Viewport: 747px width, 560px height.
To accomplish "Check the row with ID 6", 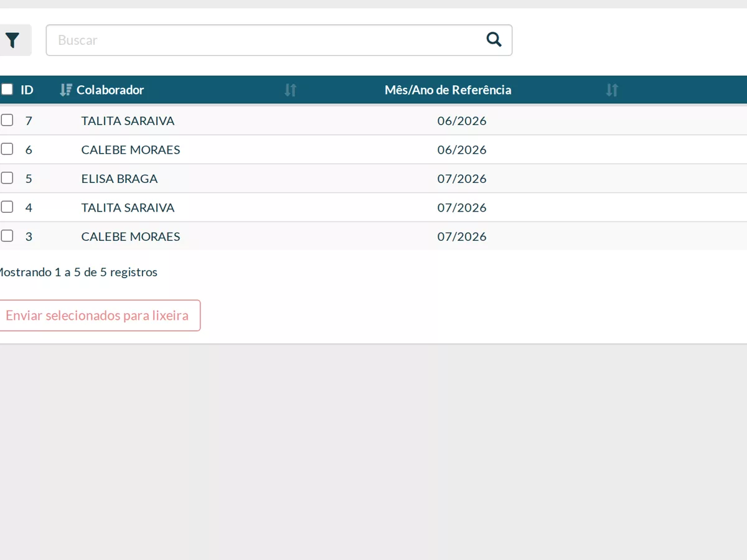I will [7, 149].
